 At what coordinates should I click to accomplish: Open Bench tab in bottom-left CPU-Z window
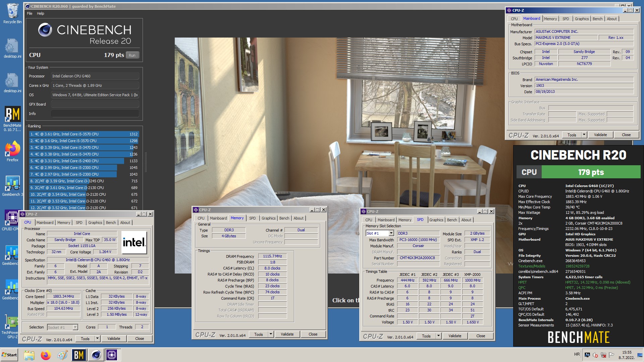click(111, 223)
